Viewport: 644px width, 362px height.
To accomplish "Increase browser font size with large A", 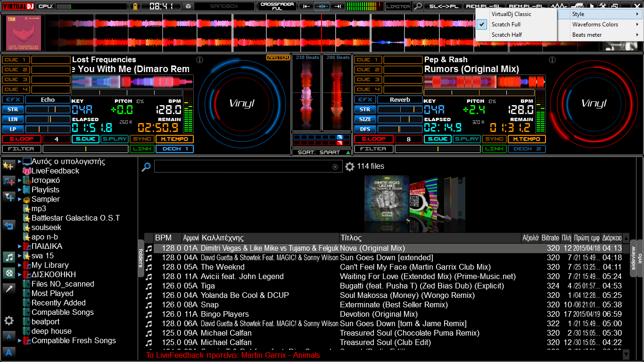I will point(8,352).
